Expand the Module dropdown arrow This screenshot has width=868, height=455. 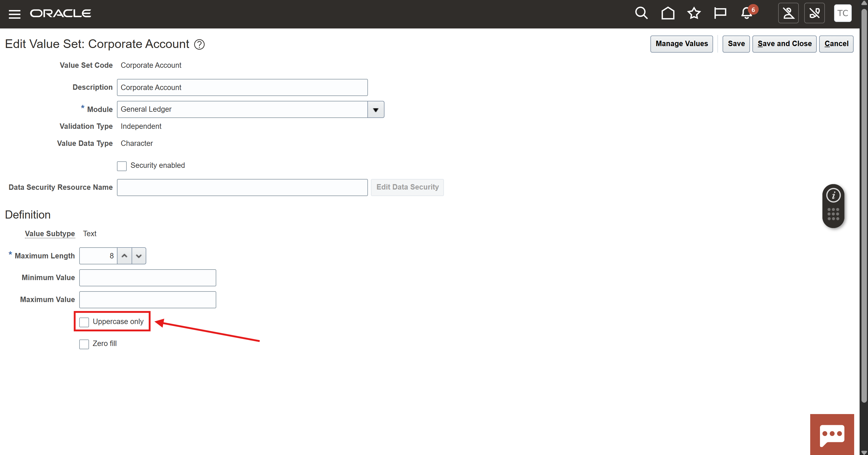(376, 110)
